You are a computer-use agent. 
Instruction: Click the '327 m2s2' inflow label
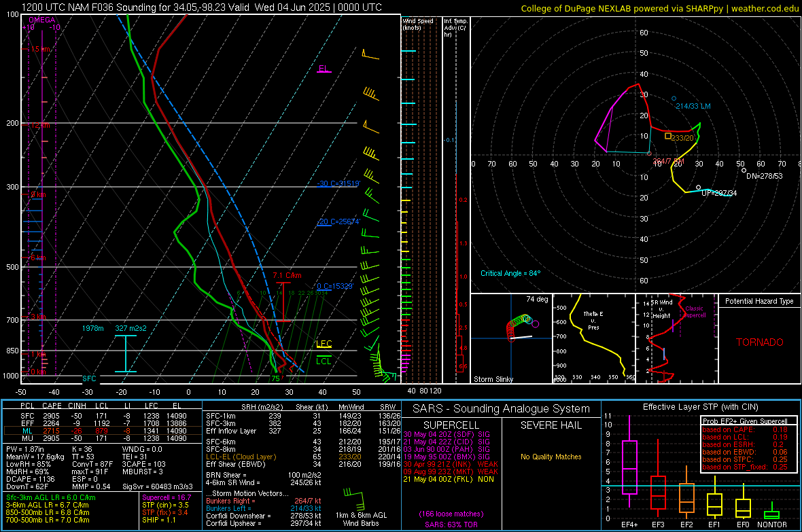click(130, 328)
